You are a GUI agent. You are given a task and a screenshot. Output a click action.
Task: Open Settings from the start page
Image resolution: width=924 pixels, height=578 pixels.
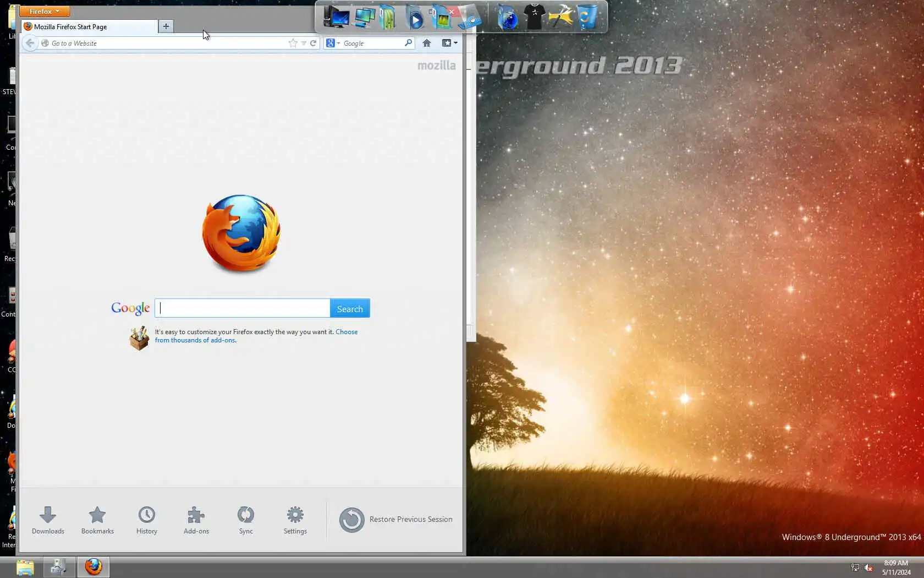[x=295, y=520]
